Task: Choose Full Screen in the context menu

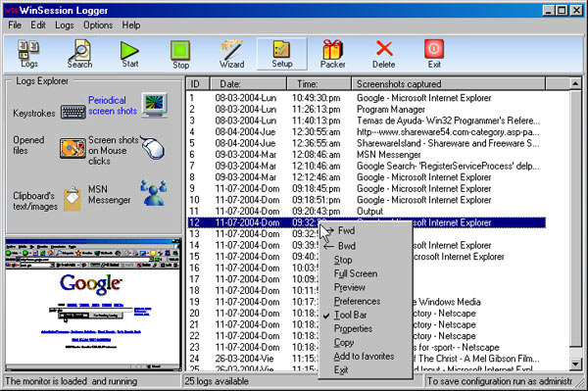Action: coord(366,273)
